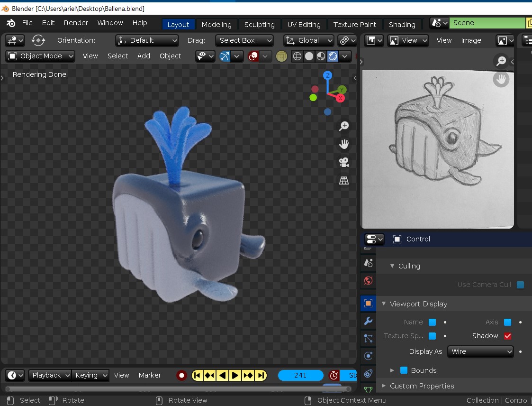Enable Wireframe viewport shading
The image size is (532, 406).
click(x=297, y=56)
